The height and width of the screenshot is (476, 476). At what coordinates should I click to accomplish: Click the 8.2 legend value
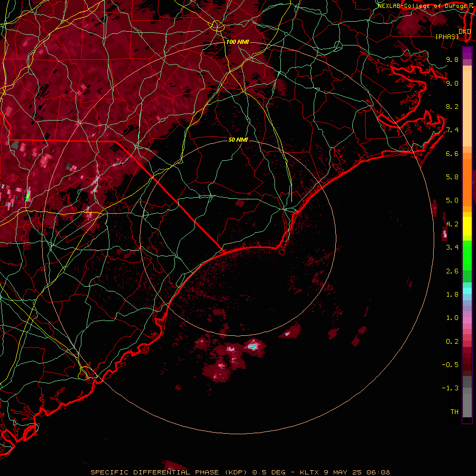[x=452, y=106]
